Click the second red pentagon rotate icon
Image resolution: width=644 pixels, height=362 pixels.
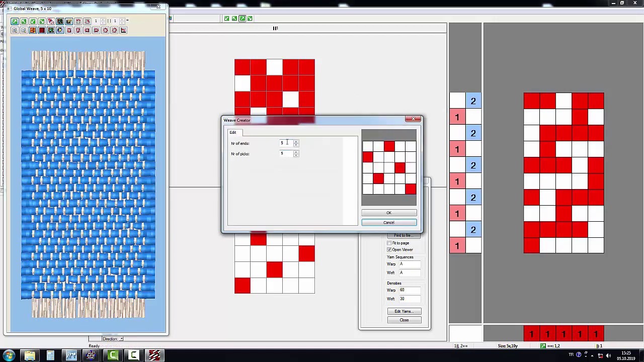(114, 30)
